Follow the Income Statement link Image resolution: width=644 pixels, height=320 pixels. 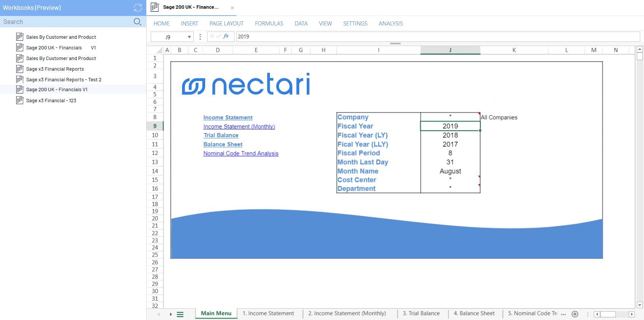pos(228,117)
